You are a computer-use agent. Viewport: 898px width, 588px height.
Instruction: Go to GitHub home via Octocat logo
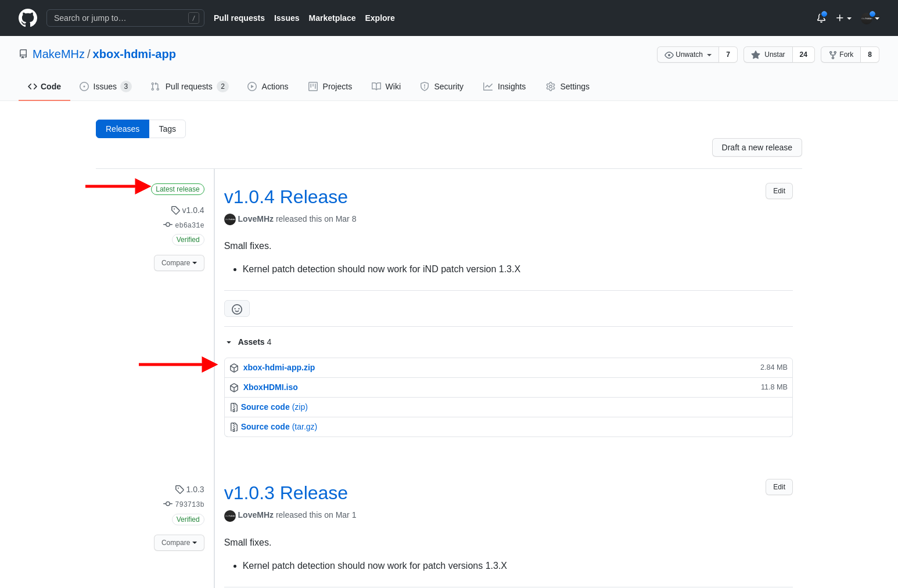point(28,18)
